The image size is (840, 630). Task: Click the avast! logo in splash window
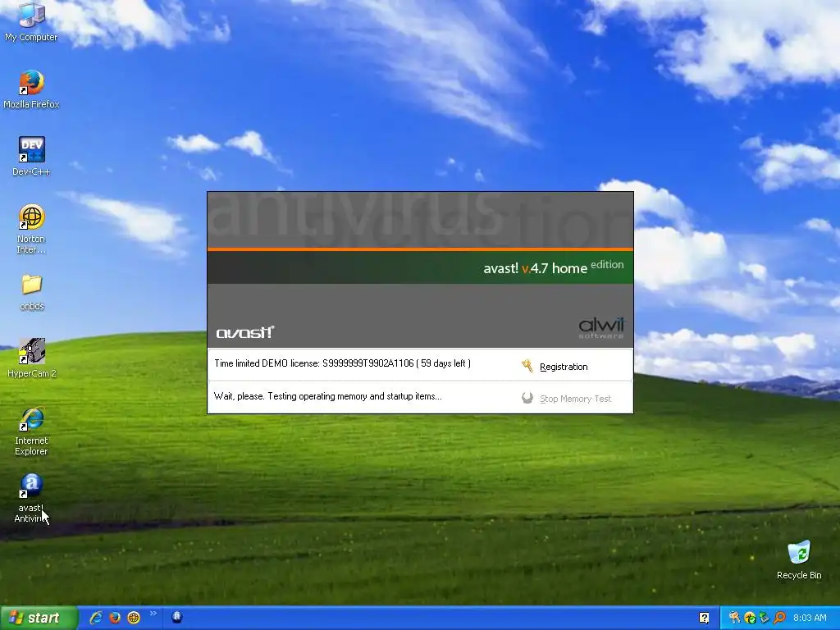point(244,332)
